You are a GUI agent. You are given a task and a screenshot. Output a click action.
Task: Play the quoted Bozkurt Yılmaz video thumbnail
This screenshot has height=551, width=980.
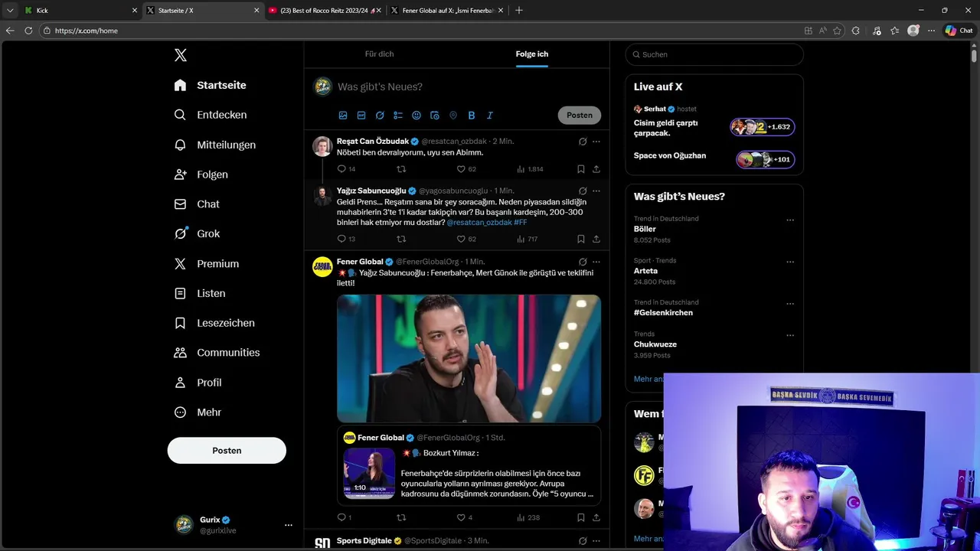coord(369,474)
